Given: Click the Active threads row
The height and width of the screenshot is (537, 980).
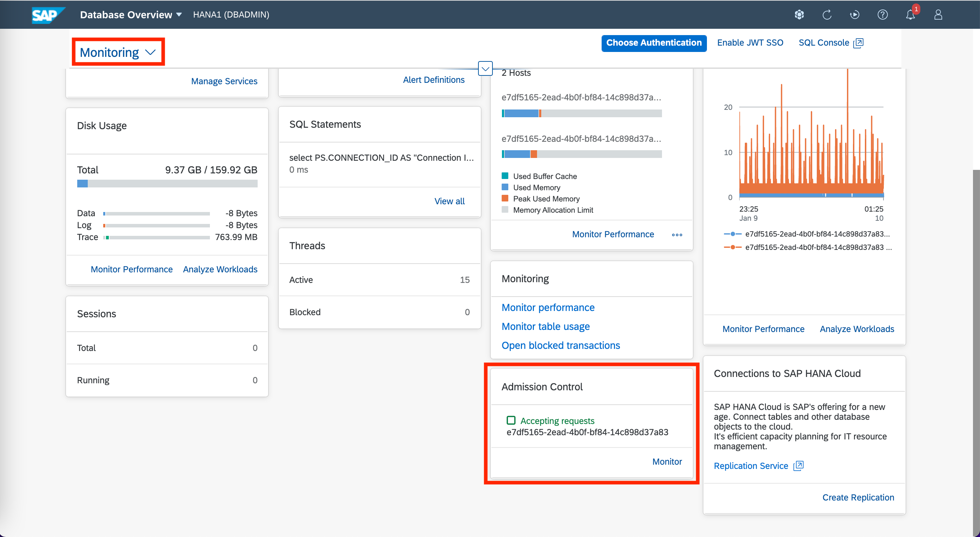Looking at the screenshot, I should [x=379, y=280].
